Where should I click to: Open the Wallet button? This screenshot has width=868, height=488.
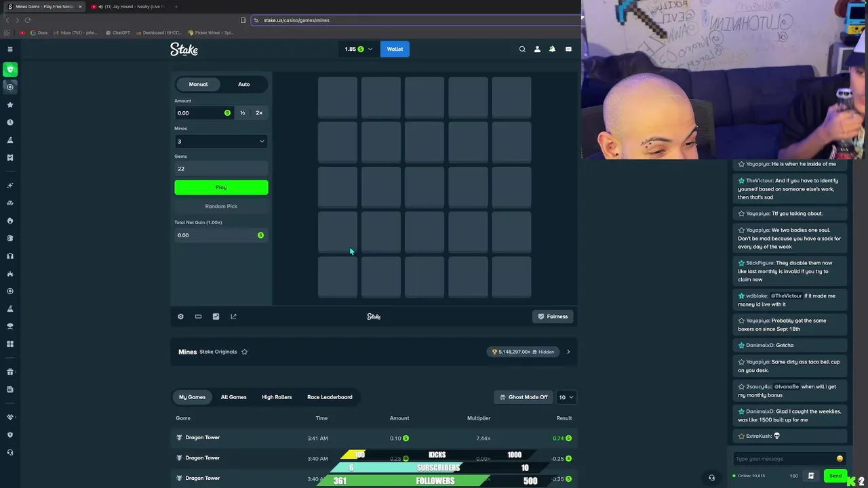(x=395, y=49)
